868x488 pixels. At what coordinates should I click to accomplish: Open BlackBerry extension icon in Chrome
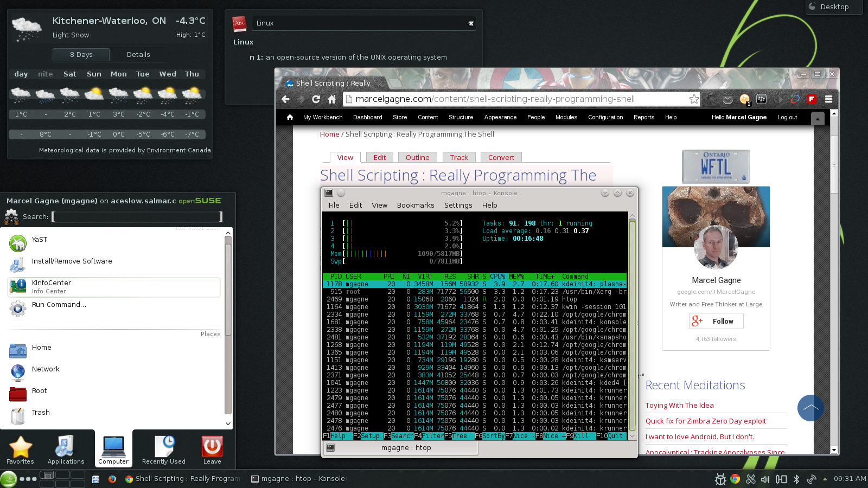pos(761,99)
